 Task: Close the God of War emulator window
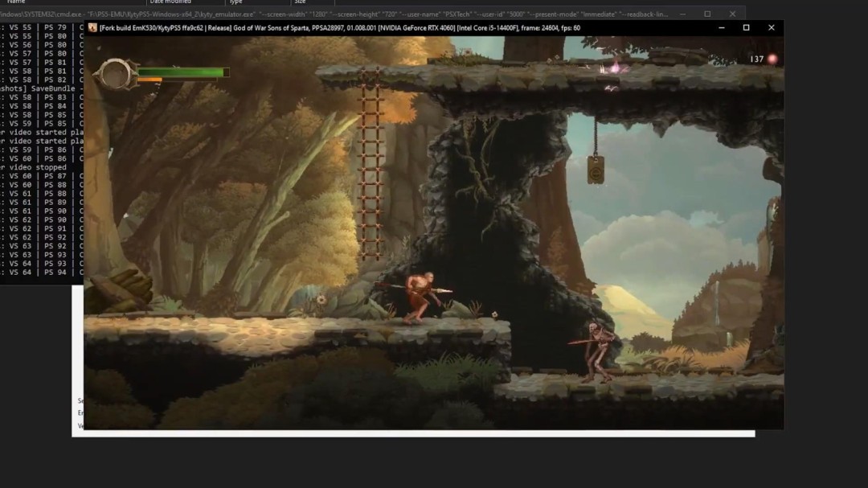771,27
